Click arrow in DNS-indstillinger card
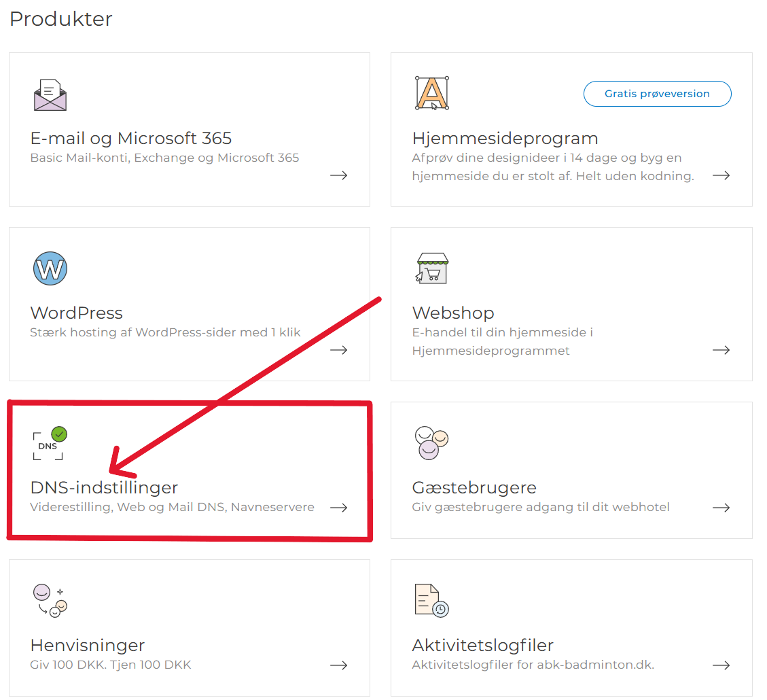Image resolution: width=767 pixels, height=700 pixels. [x=338, y=507]
